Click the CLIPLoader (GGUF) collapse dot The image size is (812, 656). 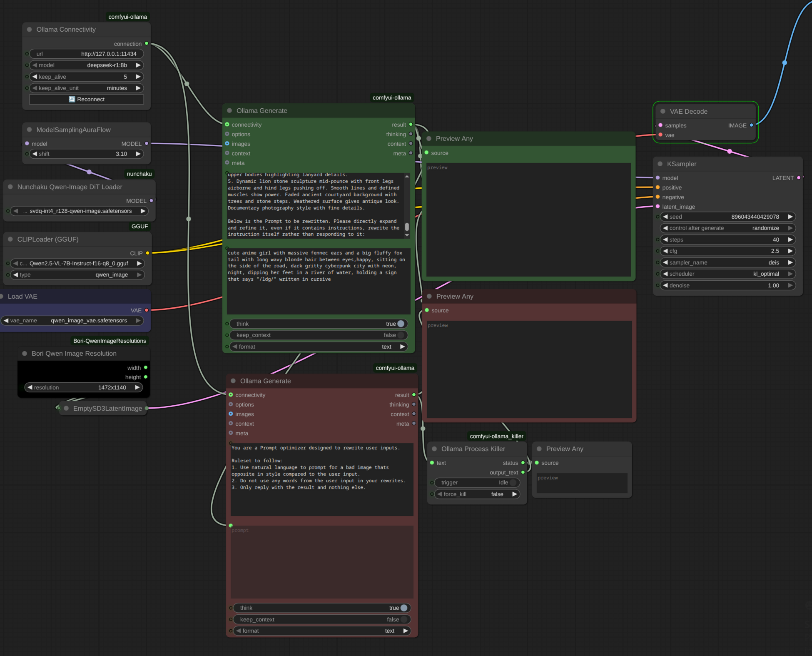(10, 239)
